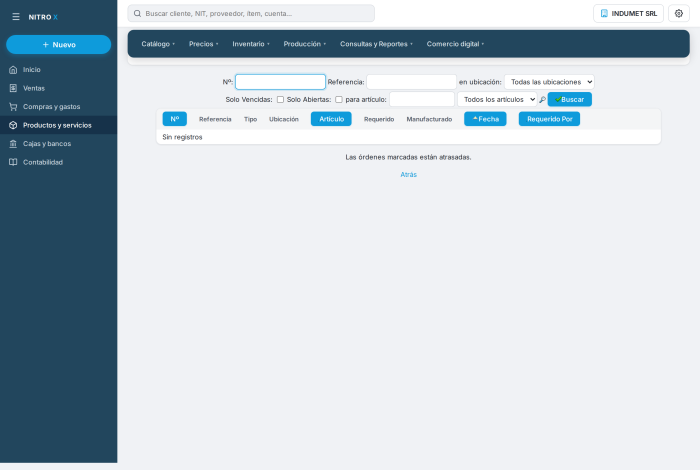Open the Todas las ubicaciones dropdown

(549, 82)
